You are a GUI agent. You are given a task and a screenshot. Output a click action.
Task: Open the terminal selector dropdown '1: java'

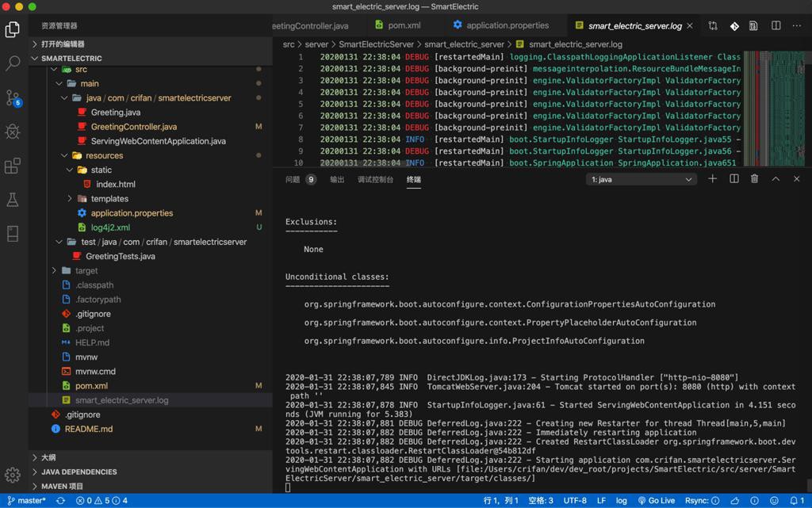point(641,180)
